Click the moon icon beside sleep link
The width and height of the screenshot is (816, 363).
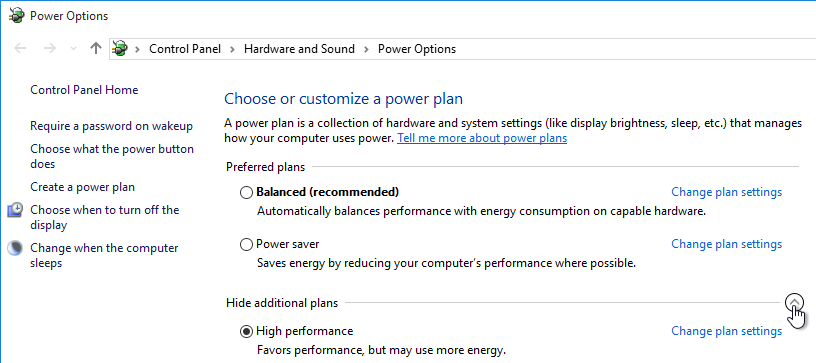15,248
